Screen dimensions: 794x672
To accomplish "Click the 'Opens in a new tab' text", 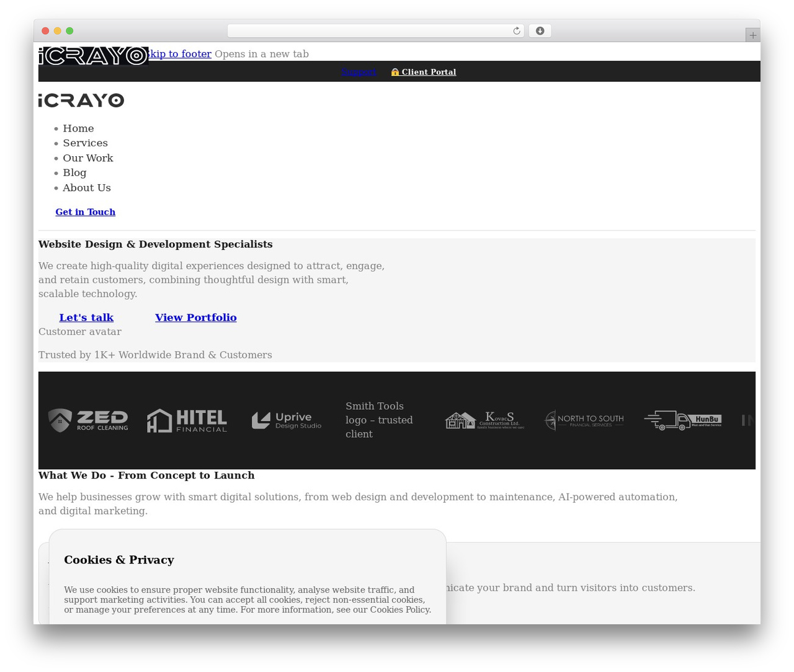I will click(x=262, y=54).
